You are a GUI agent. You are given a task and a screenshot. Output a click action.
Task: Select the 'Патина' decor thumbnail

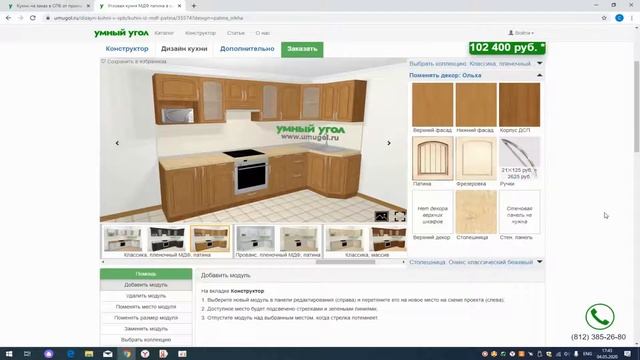click(433, 158)
